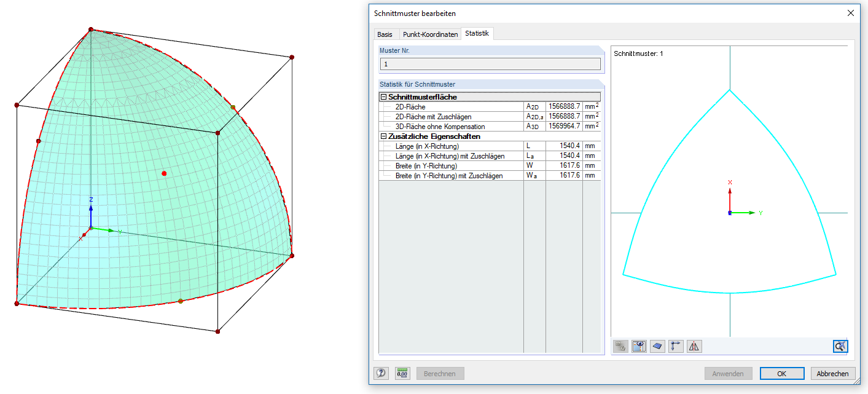Confirm the dialog with OK

pos(782,373)
